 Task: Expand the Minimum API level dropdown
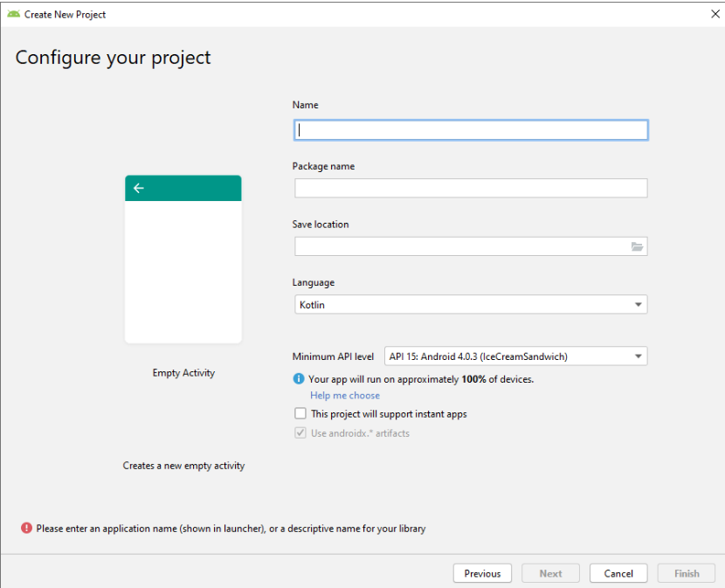[515, 356]
